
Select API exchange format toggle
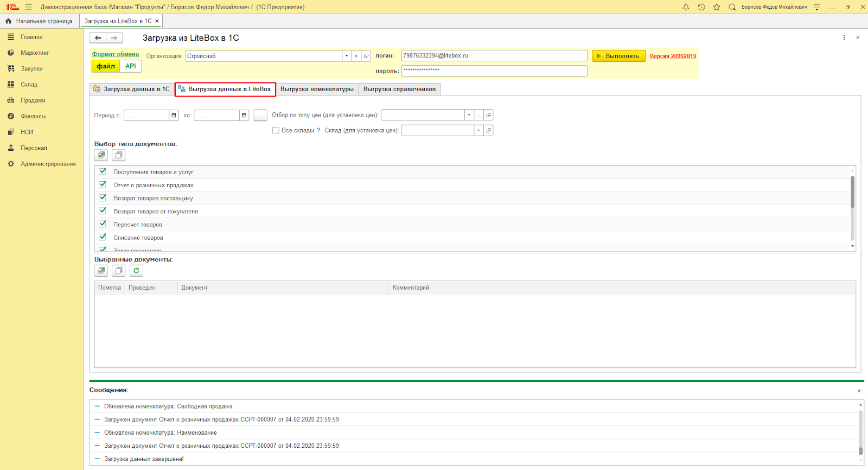pos(131,66)
